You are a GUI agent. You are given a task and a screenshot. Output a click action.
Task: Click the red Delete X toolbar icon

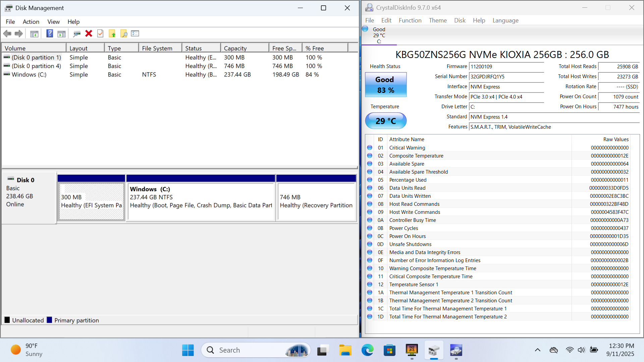click(89, 34)
